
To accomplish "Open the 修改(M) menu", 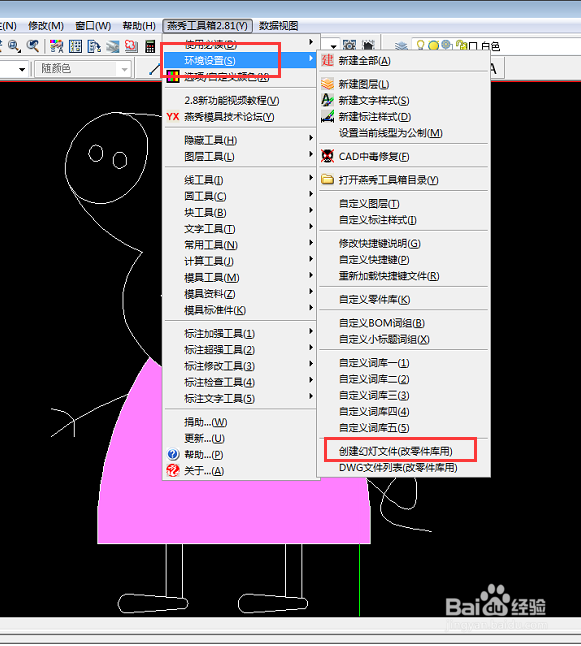I will point(46,26).
